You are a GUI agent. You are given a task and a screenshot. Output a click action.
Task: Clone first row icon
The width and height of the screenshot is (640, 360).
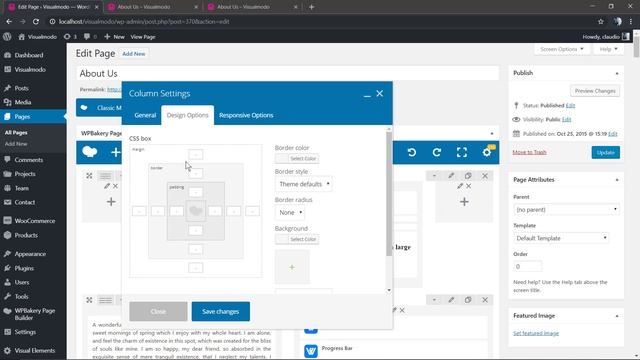click(x=468, y=176)
